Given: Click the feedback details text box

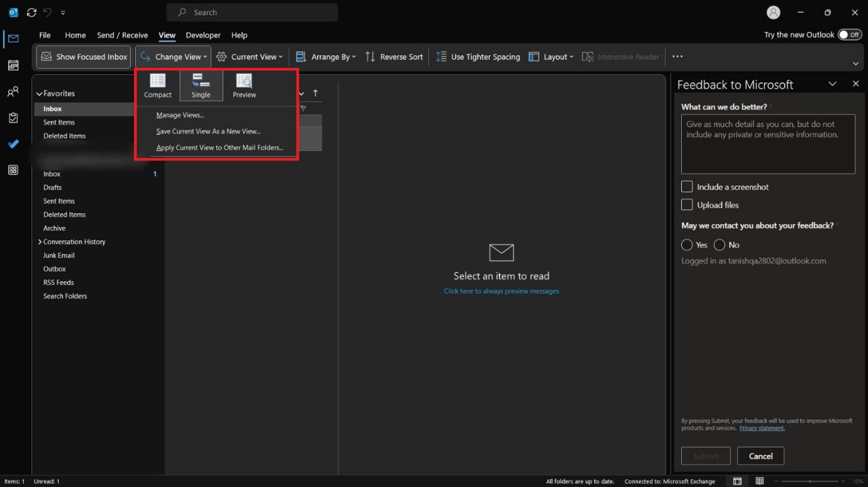Looking at the screenshot, I should click(x=768, y=144).
